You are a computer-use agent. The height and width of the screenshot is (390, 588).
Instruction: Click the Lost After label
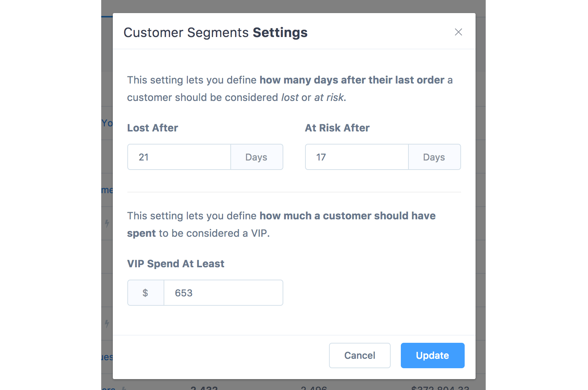(x=153, y=128)
